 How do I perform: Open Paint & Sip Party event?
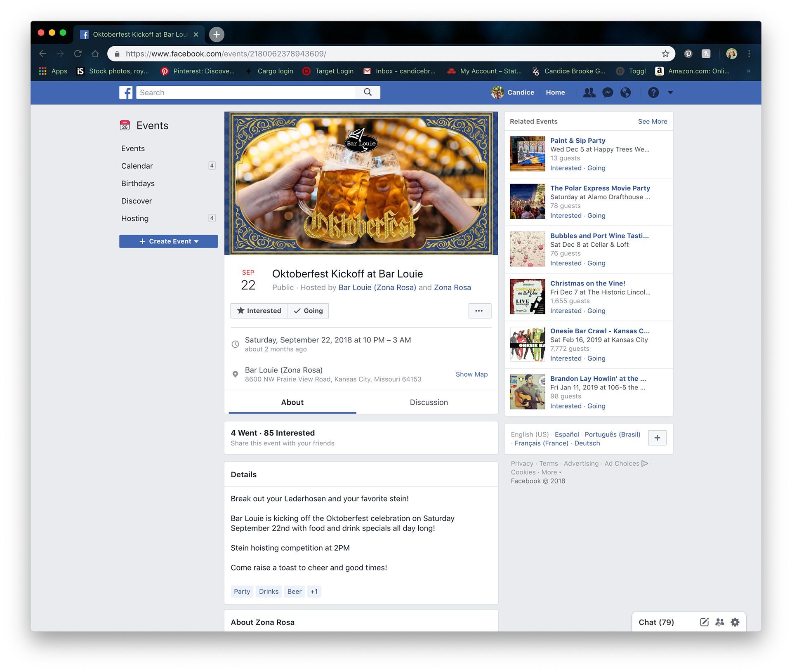pos(578,141)
